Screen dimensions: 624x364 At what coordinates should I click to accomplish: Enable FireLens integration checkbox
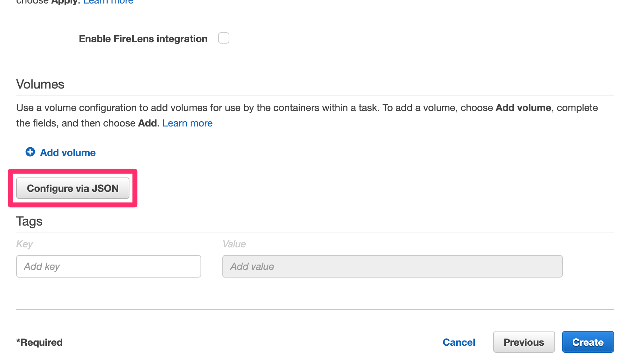pos(224,38)
